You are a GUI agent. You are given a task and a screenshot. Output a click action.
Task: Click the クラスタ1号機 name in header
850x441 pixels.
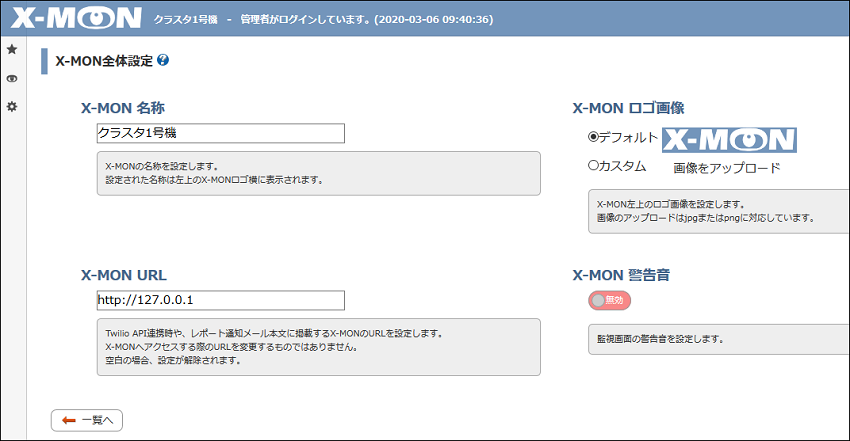185,20
